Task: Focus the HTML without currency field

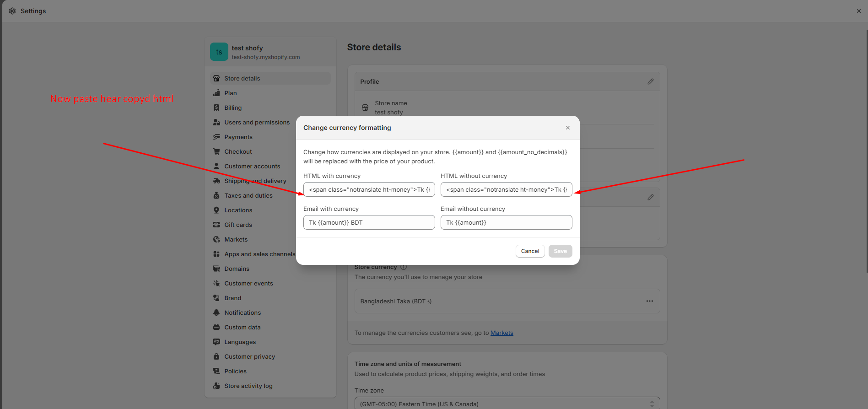Action: tap(506, 189)
